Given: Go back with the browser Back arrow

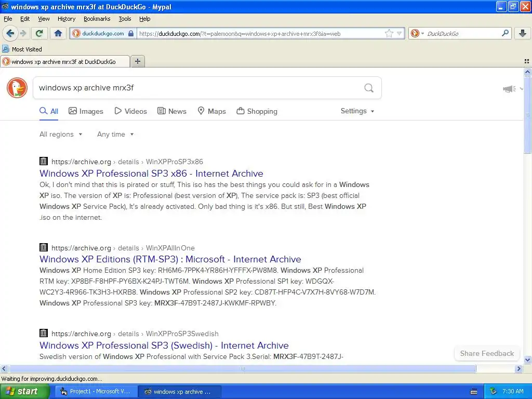Looking at the screenshot, I should tap(10, 33).
